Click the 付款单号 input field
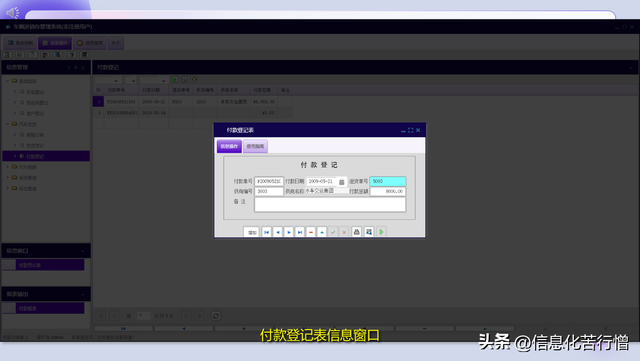The height and width of the screenshot is (361, 640). pos(269,181)
